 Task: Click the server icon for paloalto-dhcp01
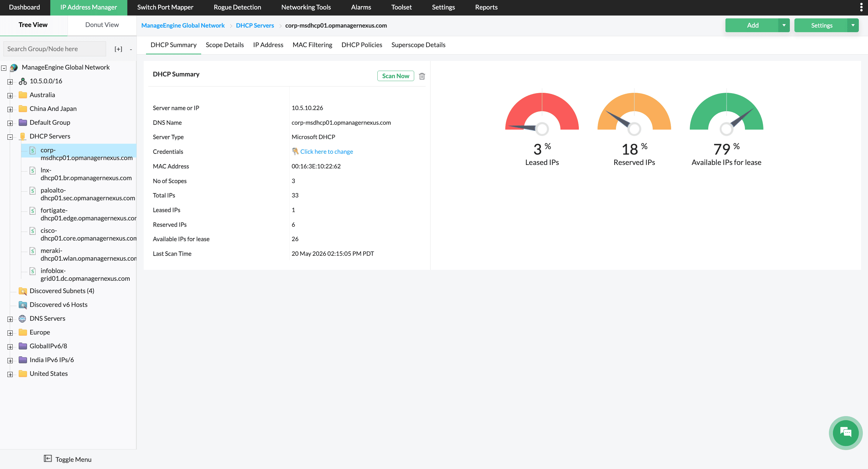[33, 191]
